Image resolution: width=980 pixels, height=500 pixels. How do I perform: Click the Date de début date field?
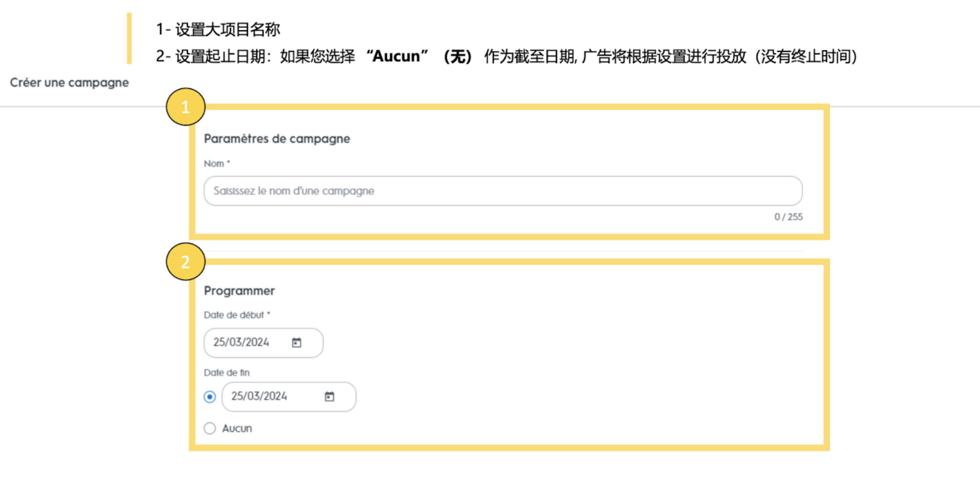248,343
